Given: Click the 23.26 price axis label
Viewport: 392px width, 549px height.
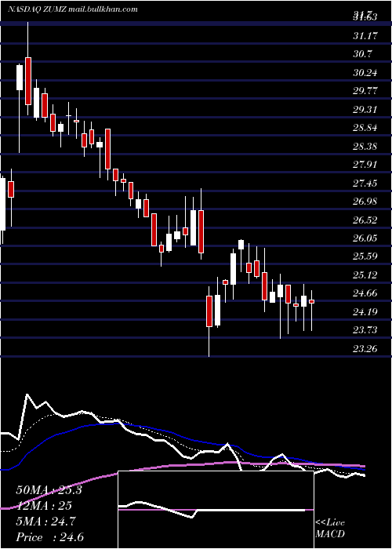Looking at the screenshot, I should tap(365, 349).
